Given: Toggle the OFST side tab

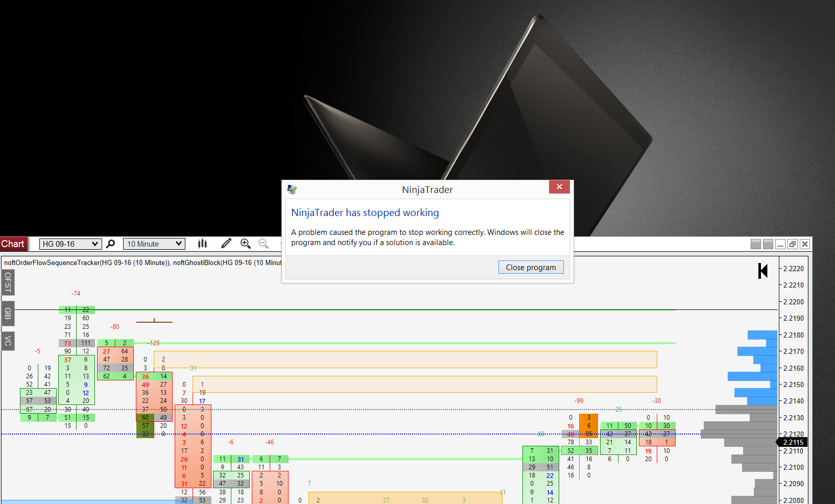Looking at the screenshot, I should coord(8,282).
